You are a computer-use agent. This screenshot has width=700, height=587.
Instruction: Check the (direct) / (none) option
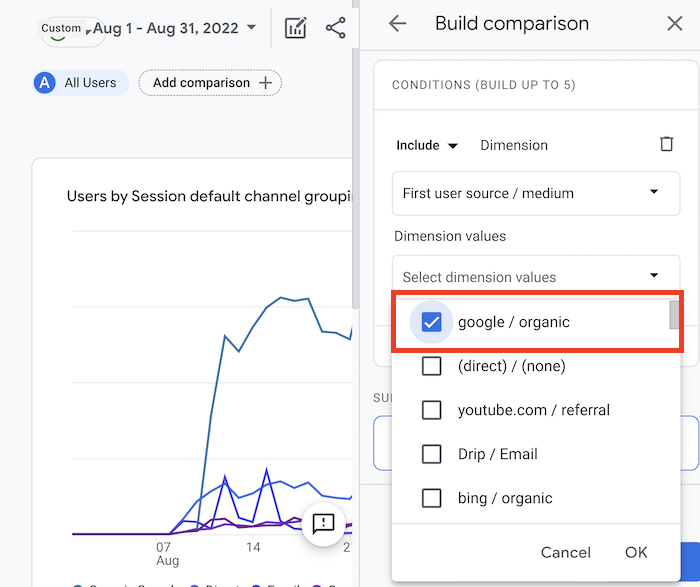[x=432, y=366]
